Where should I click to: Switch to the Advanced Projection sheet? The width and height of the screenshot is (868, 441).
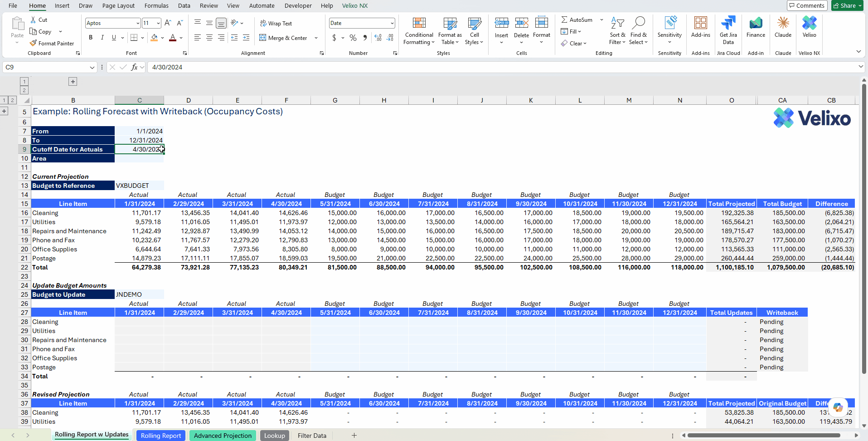pos(223,436)
